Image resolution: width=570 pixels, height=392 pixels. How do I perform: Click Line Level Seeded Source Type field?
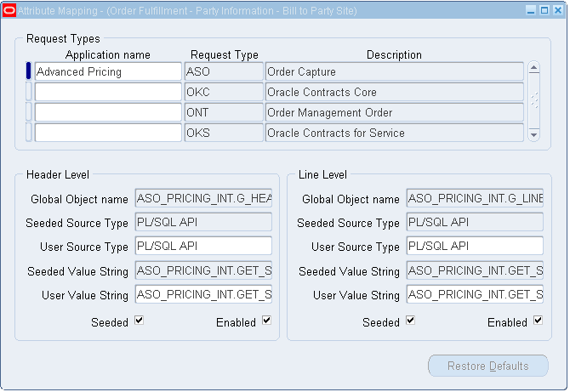pyautogui.click(x=475, y=222)
